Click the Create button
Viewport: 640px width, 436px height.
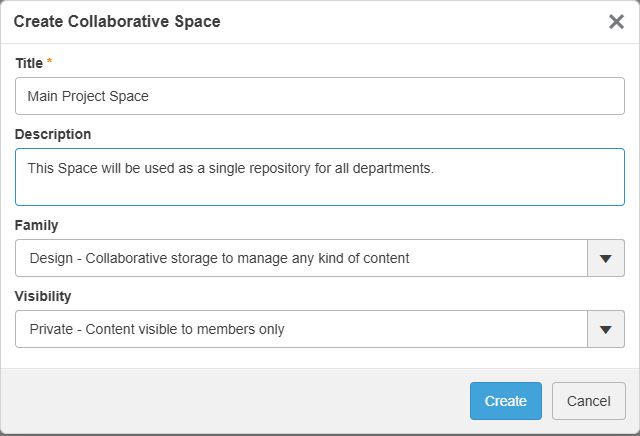coord(505,401)
